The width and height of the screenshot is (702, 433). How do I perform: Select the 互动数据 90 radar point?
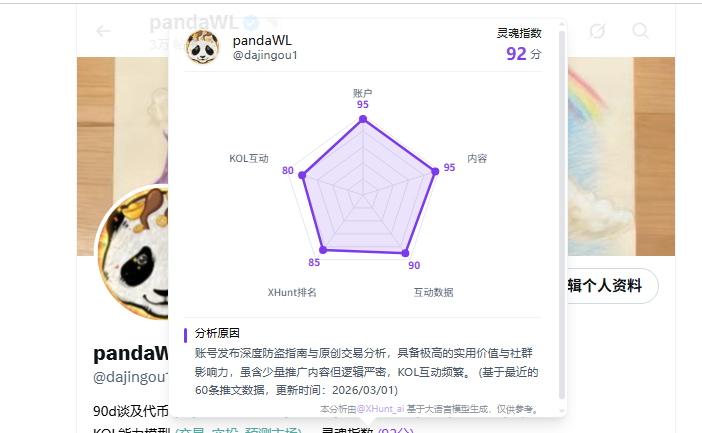tap(405, 253)
